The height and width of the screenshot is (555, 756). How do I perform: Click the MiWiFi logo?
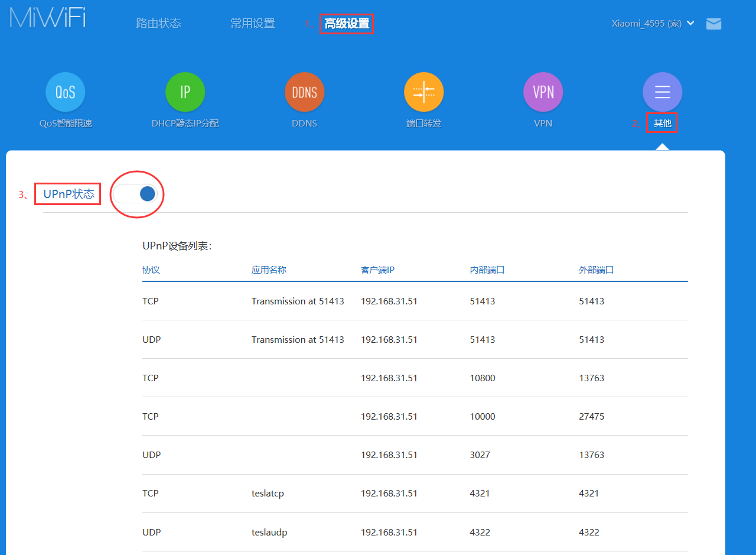[x=47, y=18]
